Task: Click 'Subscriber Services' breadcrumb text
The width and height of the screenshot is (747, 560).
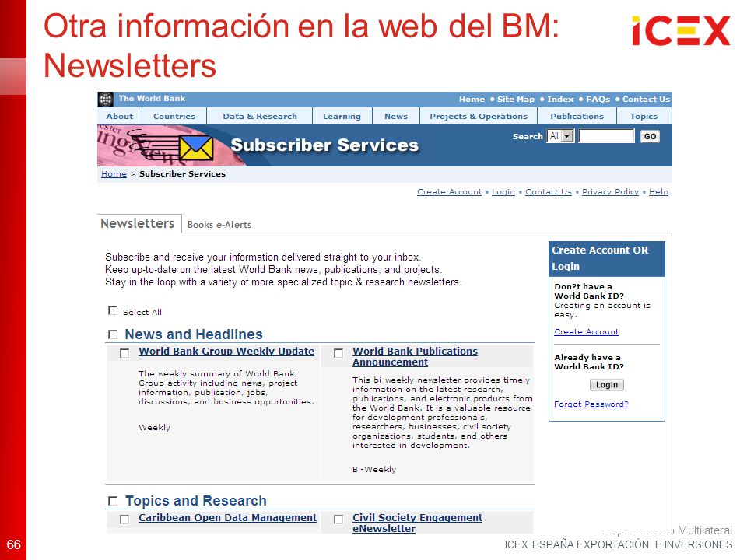Action: click(182, 173)
